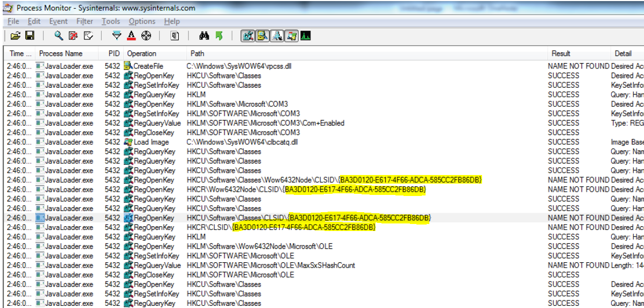Screen dimensions: 644x308
Task: Toggle Show Process and Thread Activity button
Action: pyautogui.click(x=291, y=36)
